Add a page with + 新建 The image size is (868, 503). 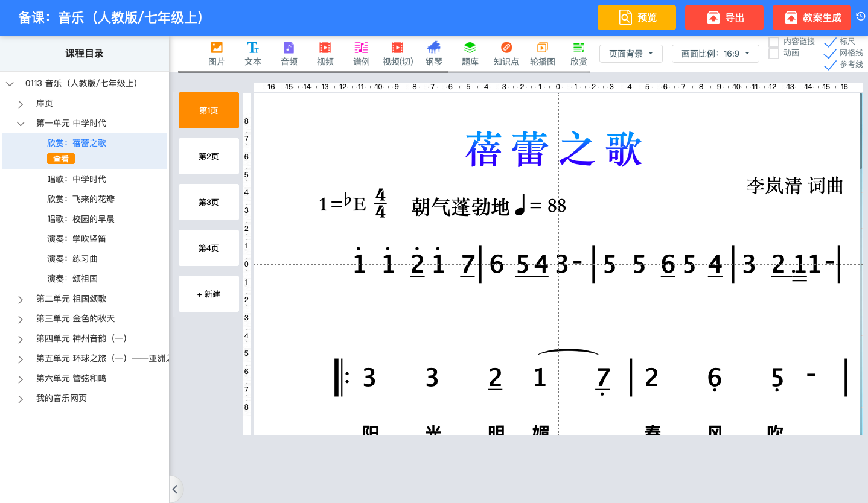pyautogui.click(x=209, y=294)
